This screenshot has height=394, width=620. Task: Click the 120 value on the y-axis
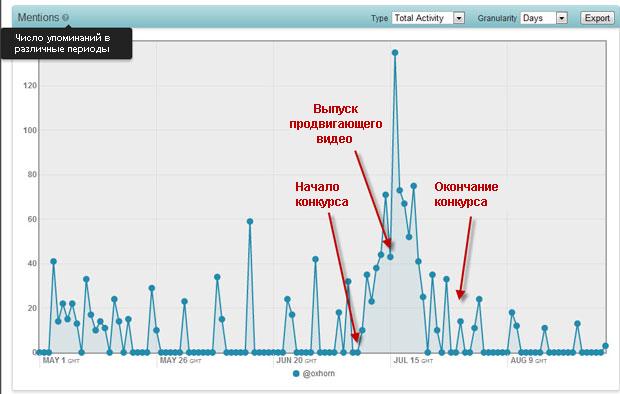pos(30,85)
